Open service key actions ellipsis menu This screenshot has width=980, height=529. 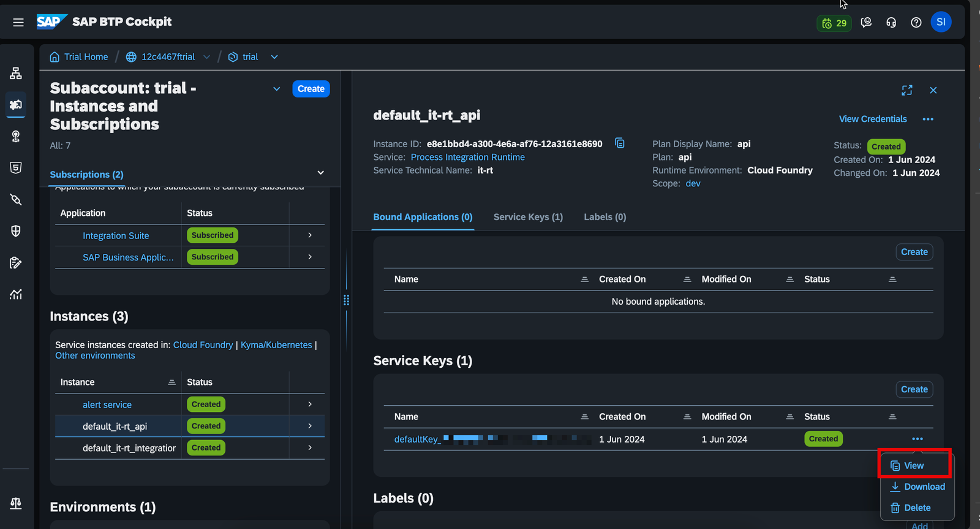917,439
